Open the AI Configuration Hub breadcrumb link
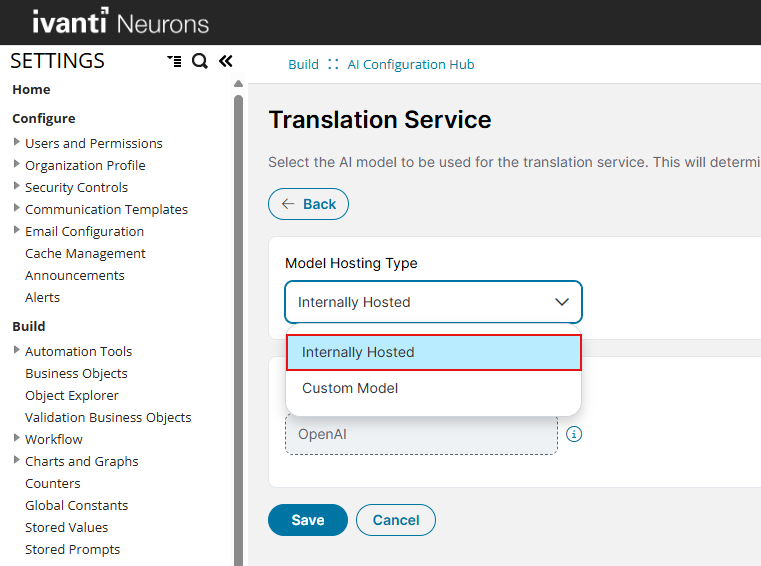 pos(410,64)
